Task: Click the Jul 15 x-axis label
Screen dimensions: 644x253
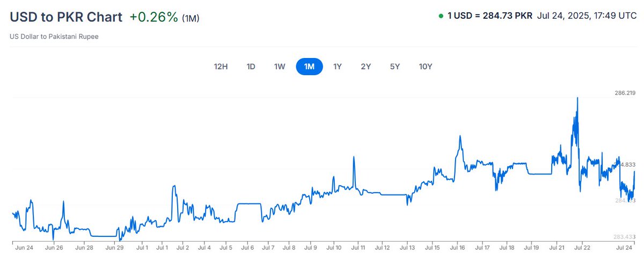Action: 433,248
